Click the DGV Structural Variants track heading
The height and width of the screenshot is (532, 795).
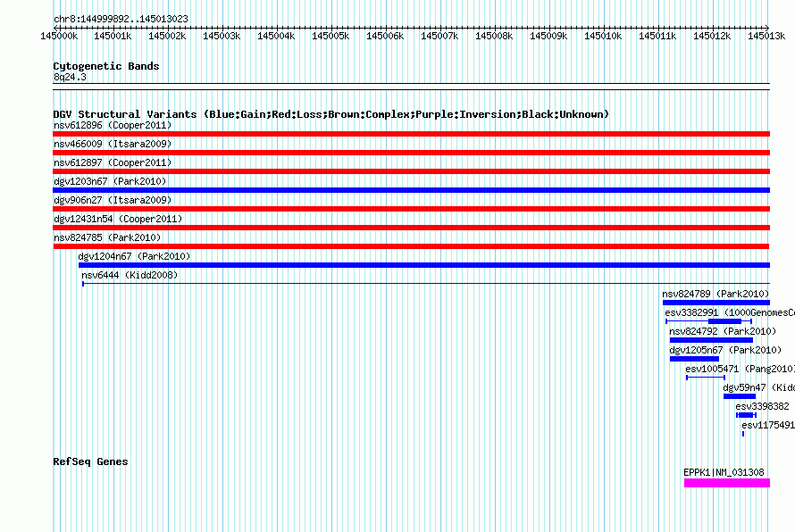331,114
